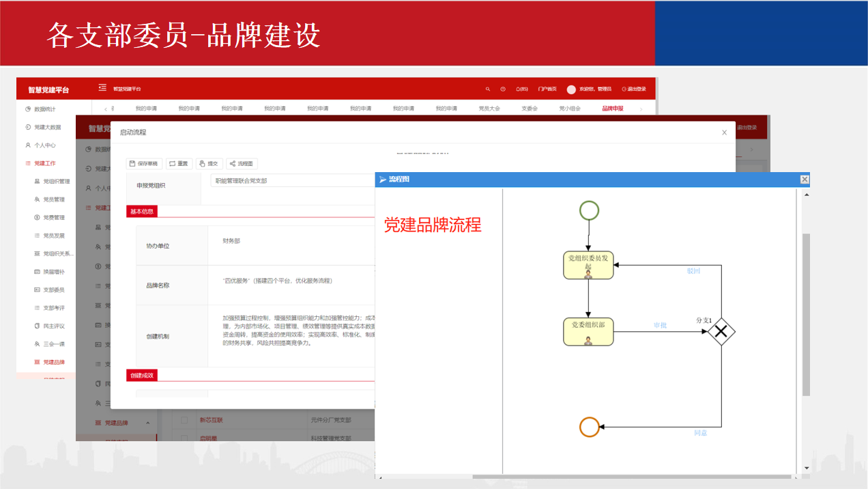Collapse the 党建品牌 menu chevron
This screenshot has width=868, height=489.
[148, 423]
